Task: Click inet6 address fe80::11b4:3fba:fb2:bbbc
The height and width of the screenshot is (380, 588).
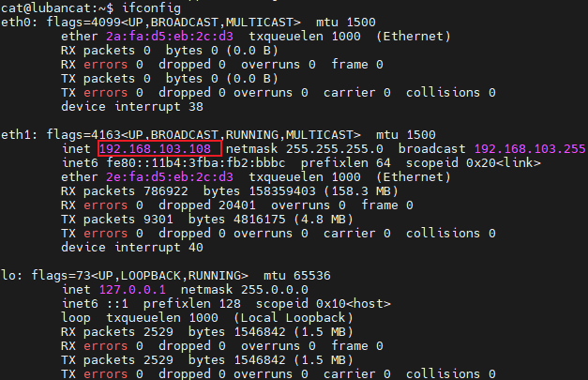Action: pyautogui.click(x=196, y=163)
